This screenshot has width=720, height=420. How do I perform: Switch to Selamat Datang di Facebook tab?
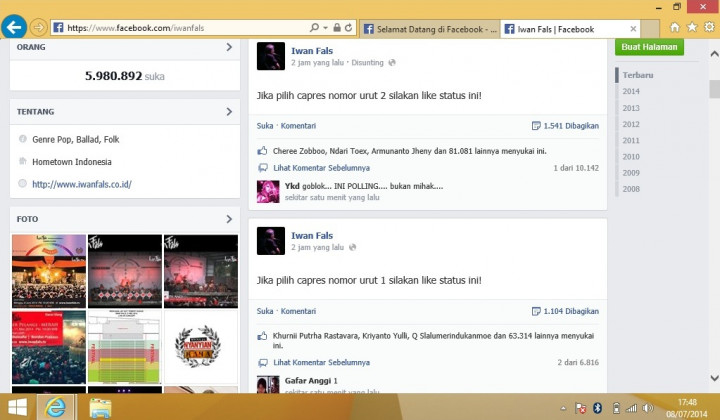pyautogui.click(x=428, y=29)
